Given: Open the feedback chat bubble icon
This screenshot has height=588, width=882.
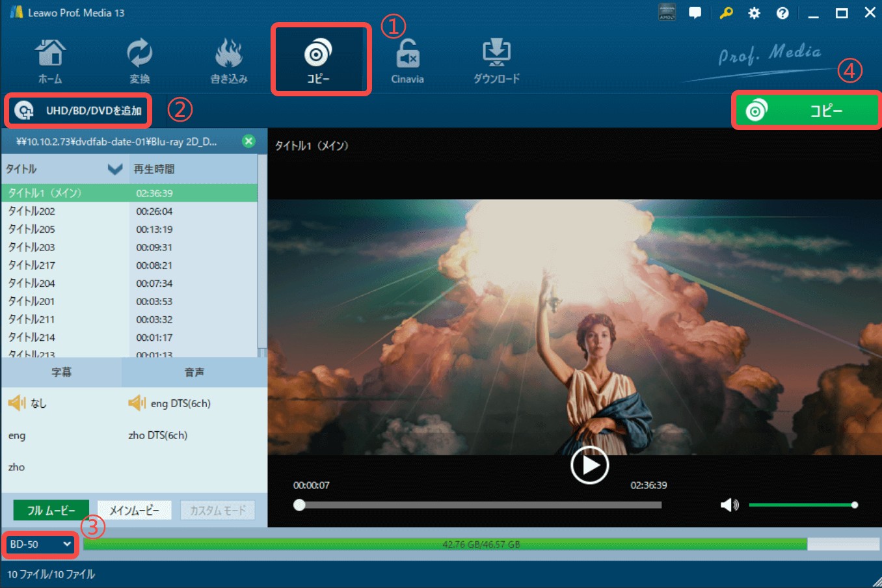Looking at the screenshot, I should click(695, 12).
